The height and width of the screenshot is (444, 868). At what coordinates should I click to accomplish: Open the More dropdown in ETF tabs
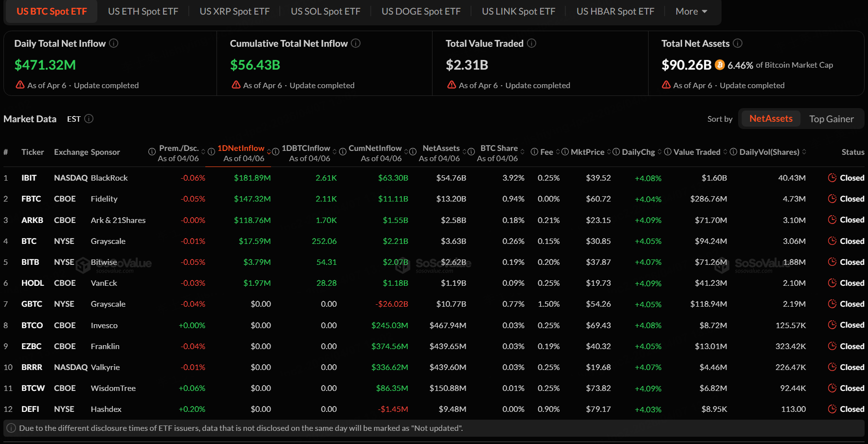pyautogui.click(x=691, y=11)
